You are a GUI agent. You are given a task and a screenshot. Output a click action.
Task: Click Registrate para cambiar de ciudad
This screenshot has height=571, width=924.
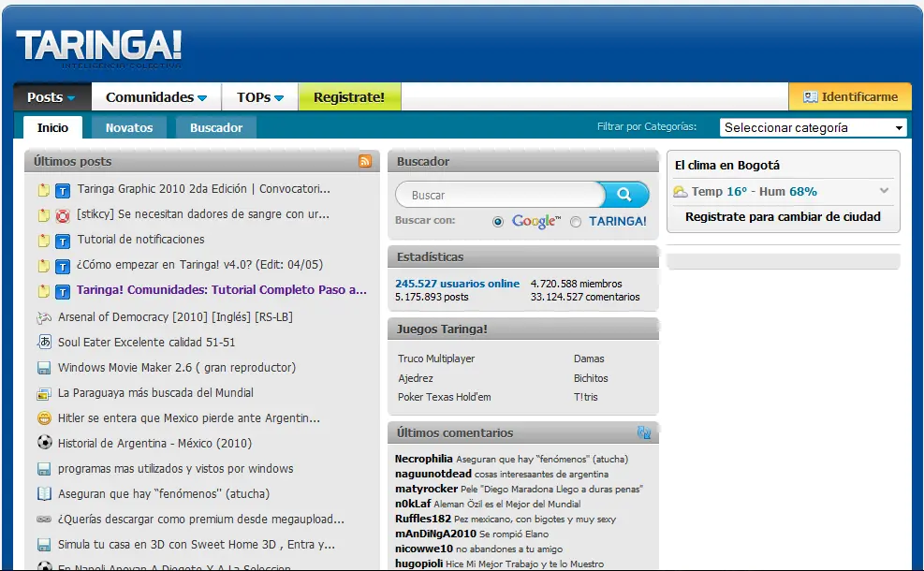783,217
